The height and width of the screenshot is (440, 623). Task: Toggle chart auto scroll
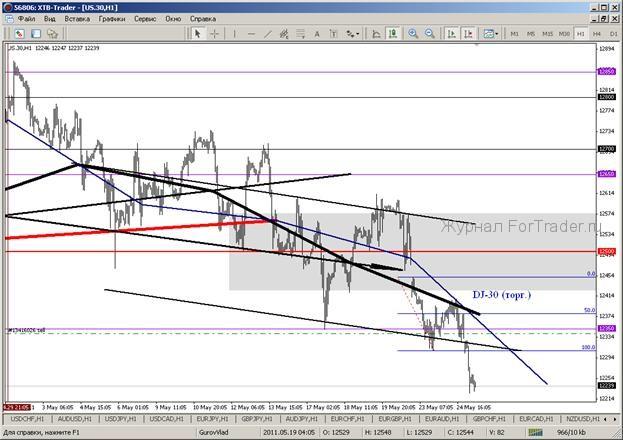[451, 34]
